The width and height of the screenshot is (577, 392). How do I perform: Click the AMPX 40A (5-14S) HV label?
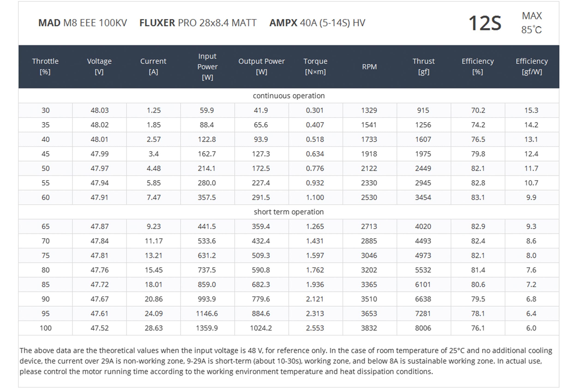click(317, 23)
